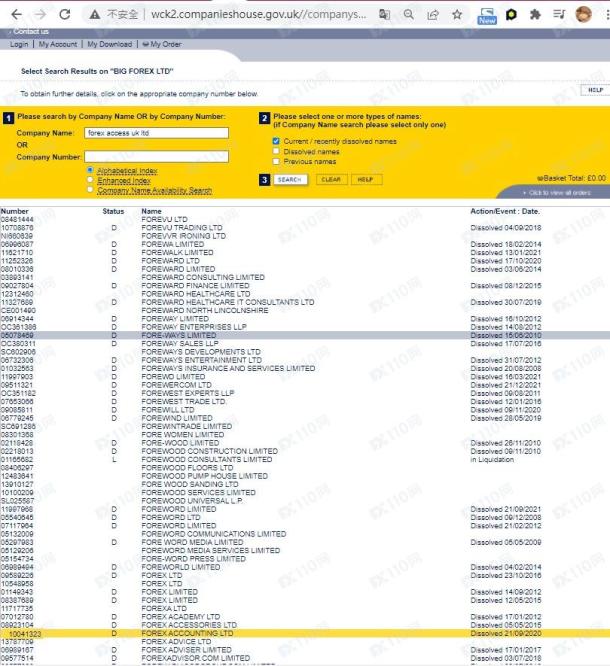Uncheck Current / recently dissolved names
This screenshot has height=666, width=610.
(276, 141)
